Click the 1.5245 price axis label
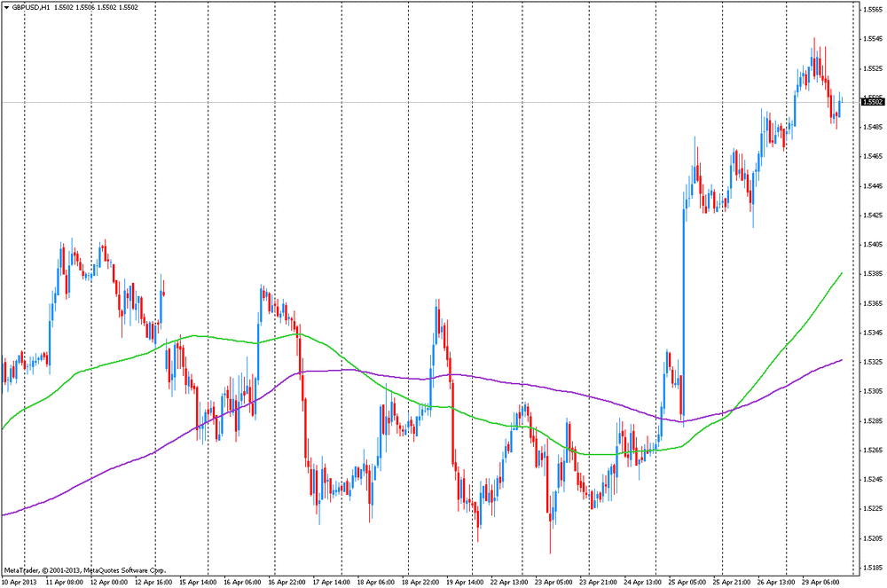887x588 pixels. (x=874, y=480)
